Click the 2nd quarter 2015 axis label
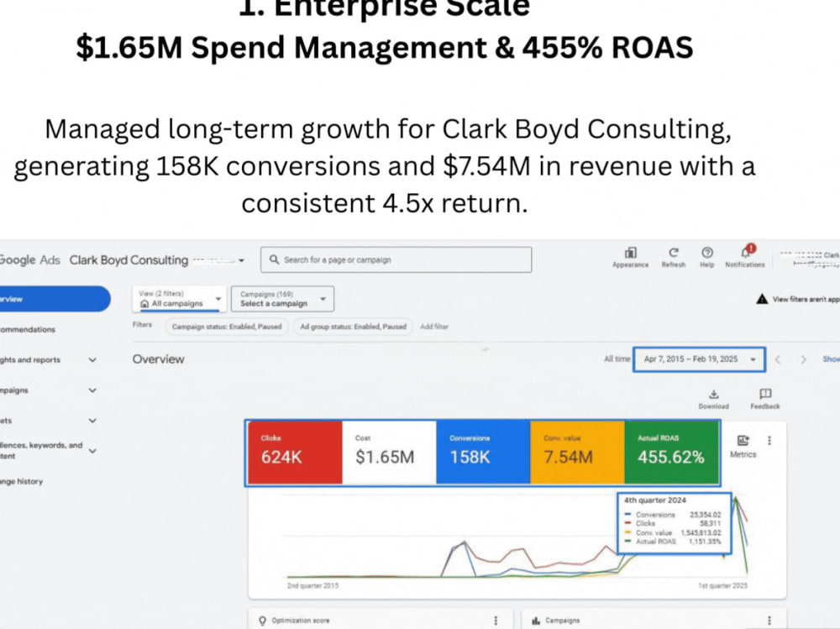Viewport: 840px width, 629px height. [312, 585]
